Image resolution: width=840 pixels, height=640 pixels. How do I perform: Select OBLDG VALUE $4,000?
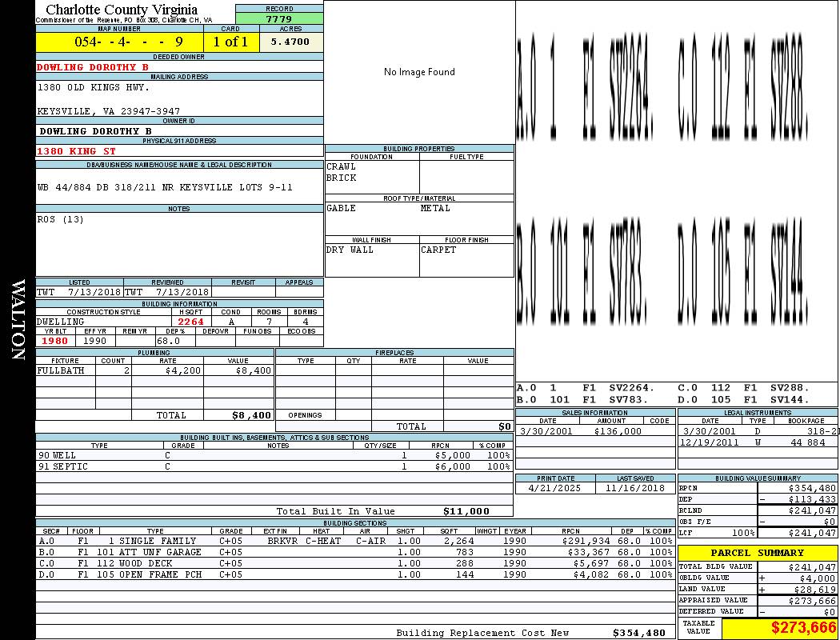tap(817, 578)
